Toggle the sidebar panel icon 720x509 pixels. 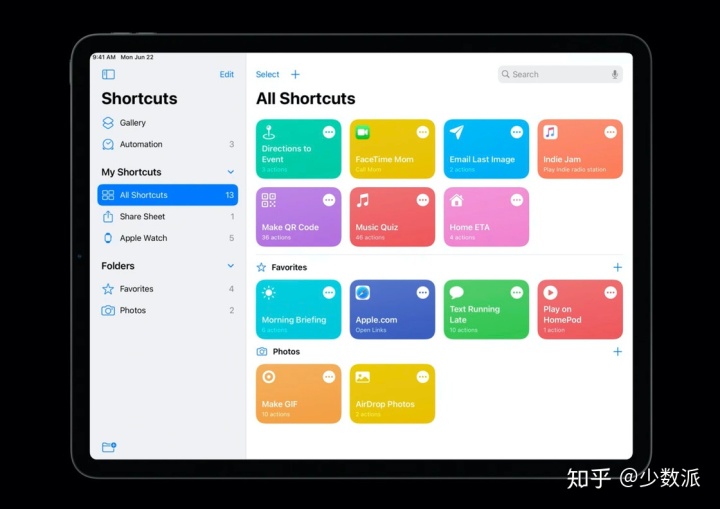[x=108, y=74]
